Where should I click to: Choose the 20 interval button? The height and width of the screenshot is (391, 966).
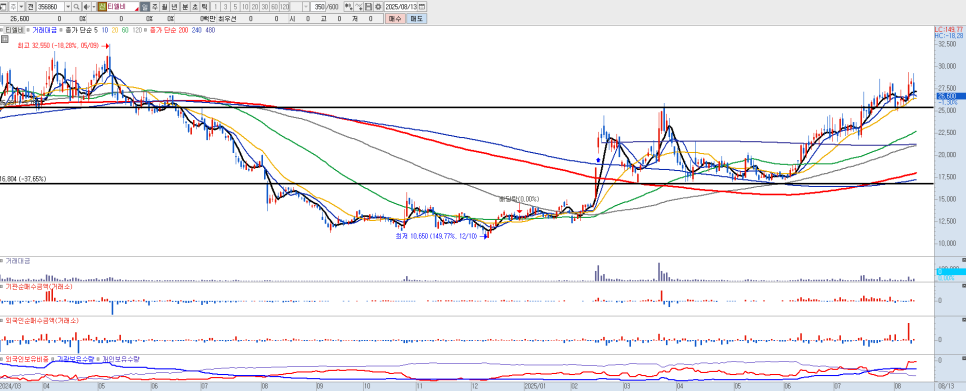click(x=254, y=6)
